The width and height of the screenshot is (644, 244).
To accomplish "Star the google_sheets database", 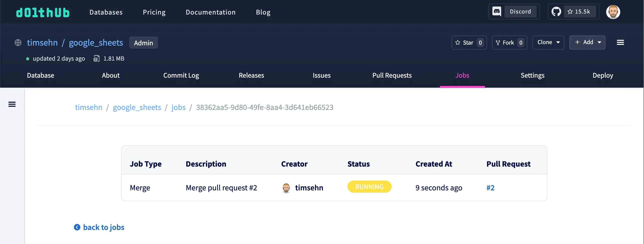I will 469,43.
